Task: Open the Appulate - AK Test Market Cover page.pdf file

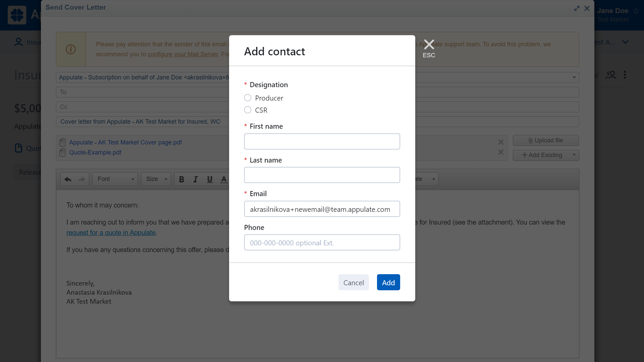Action: [125, 142]
